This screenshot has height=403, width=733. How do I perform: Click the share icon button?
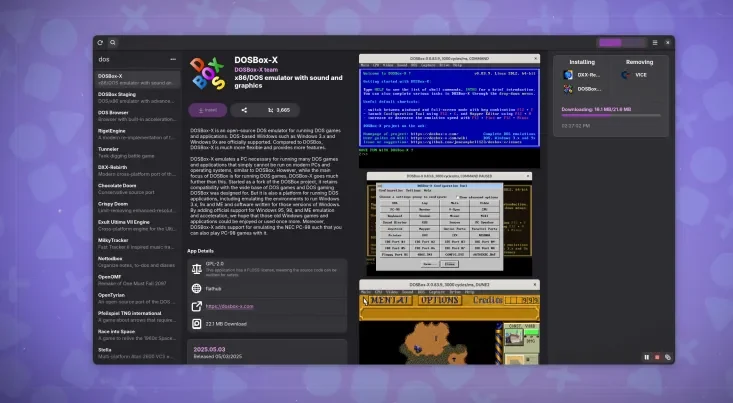point(244,110)
